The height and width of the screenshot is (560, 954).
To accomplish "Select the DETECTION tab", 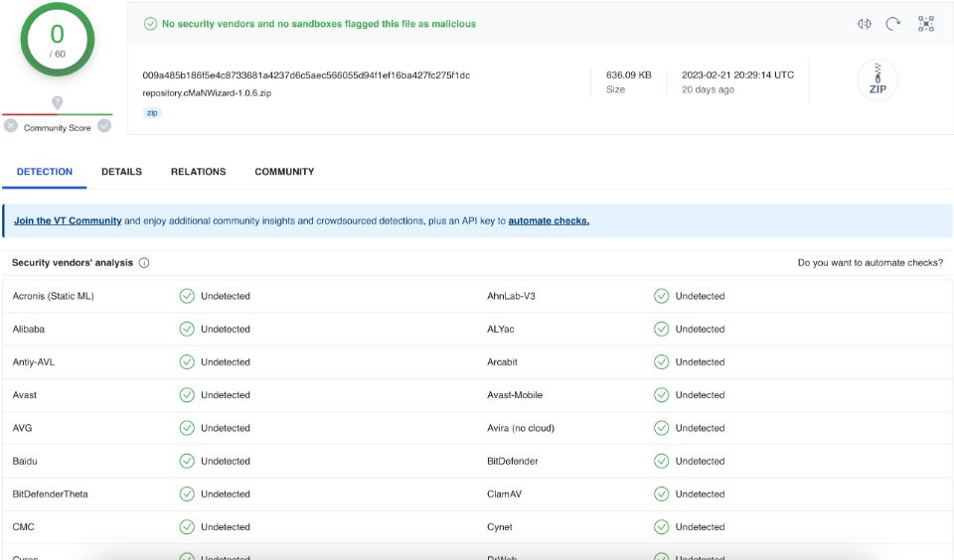I will tap(45, 172).
